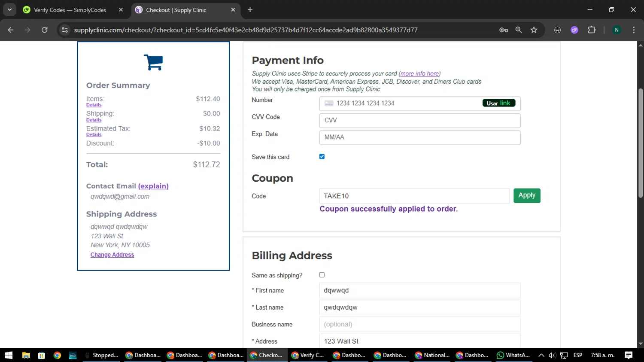The width and height of the screenshot is (644, 362).
Task: Click the Last name billing field
Action: point(420,307)
